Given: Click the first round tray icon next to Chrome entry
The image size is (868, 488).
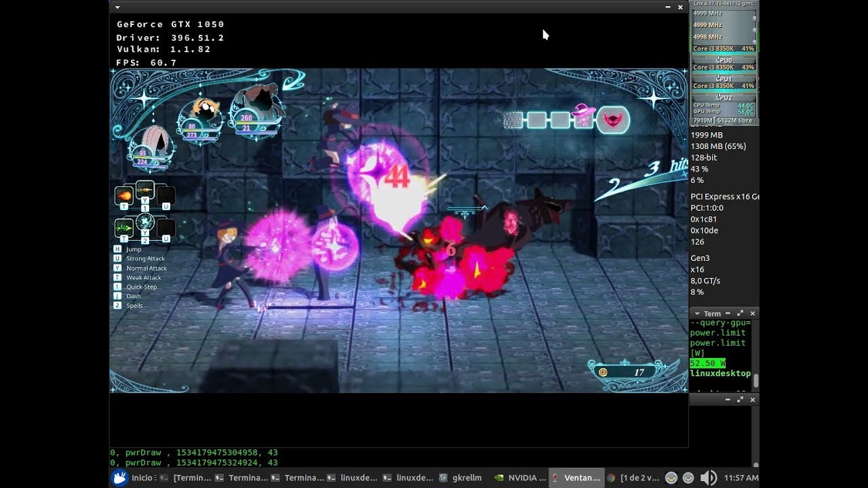Looking at the screenshot, I should pyautogui.click(x=671, y=478).
